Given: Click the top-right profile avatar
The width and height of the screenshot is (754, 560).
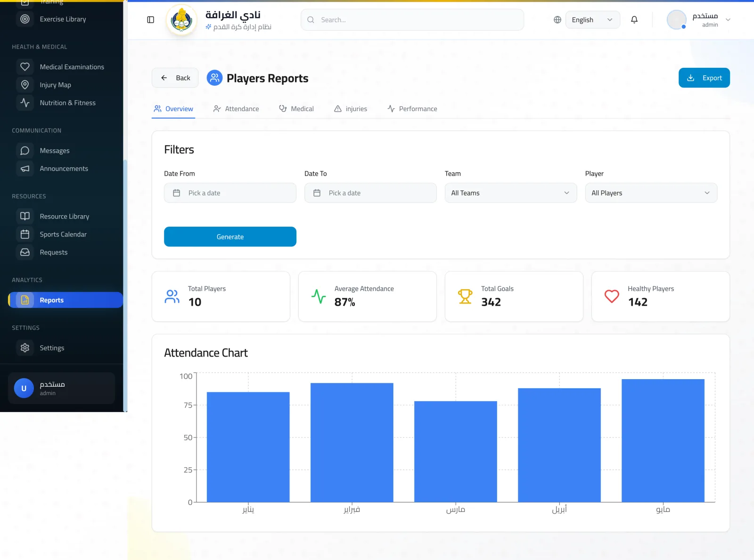Looking at the screenshot, I should tap(677, 20).
